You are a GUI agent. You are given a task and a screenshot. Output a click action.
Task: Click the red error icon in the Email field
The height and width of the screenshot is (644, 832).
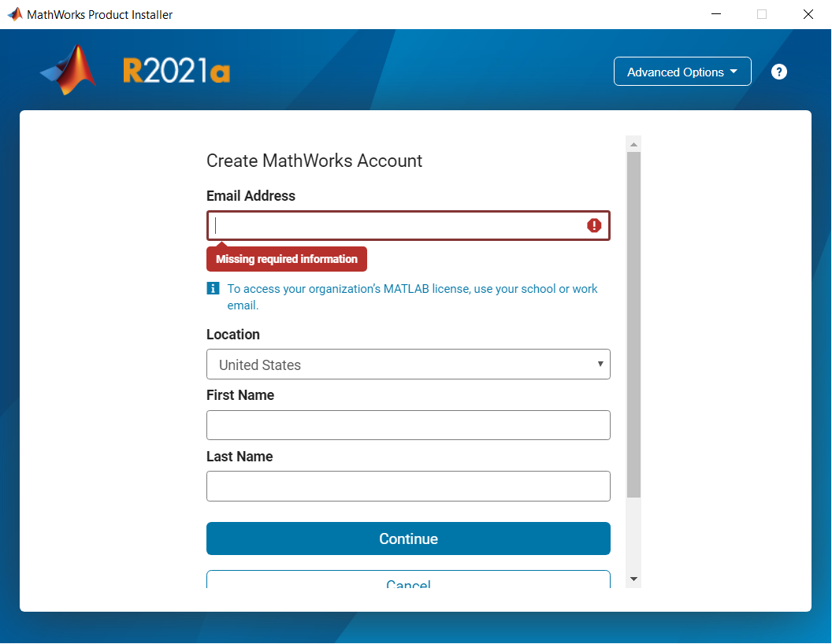pos(594,226)
